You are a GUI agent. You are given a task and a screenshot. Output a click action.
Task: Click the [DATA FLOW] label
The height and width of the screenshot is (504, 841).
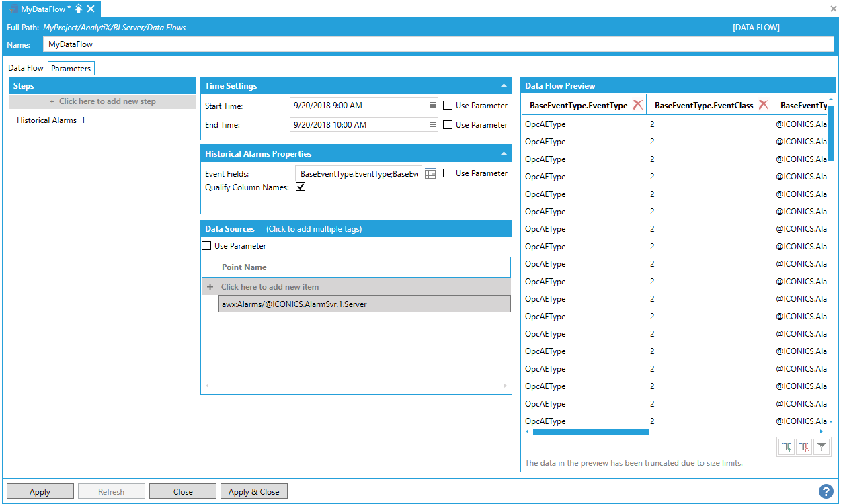coord(756,28)
